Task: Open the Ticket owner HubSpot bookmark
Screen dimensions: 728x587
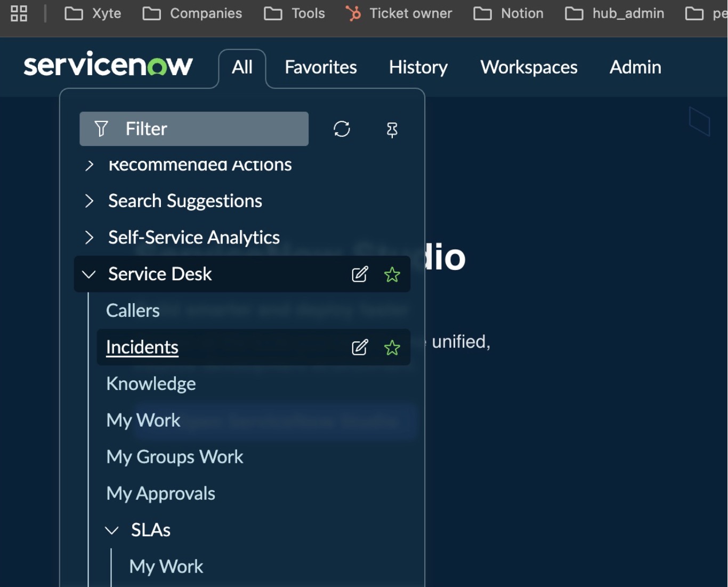Action: pyautogui.click(x=399, y=13)
